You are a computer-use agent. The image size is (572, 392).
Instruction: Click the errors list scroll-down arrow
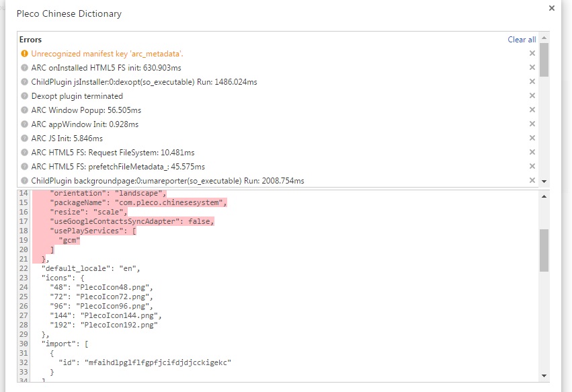[544, 181]
